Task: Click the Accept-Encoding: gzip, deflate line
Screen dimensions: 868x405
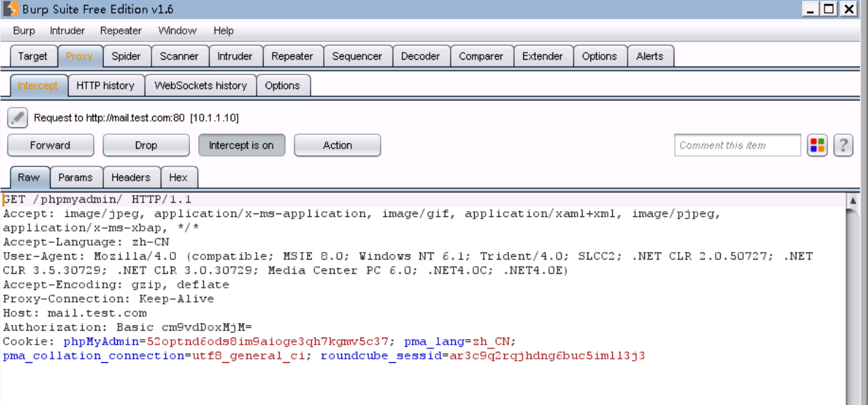Action: [116, 285]
